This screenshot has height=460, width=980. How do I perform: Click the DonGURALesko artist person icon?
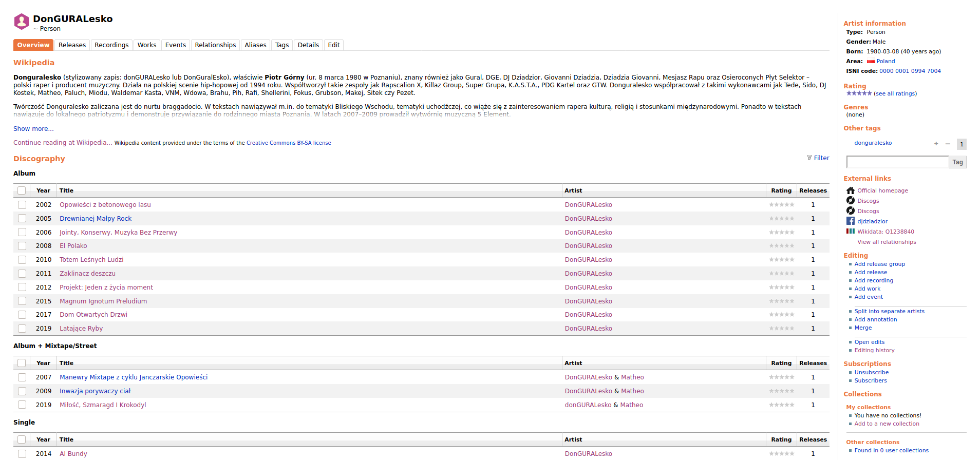coord(22,22)
